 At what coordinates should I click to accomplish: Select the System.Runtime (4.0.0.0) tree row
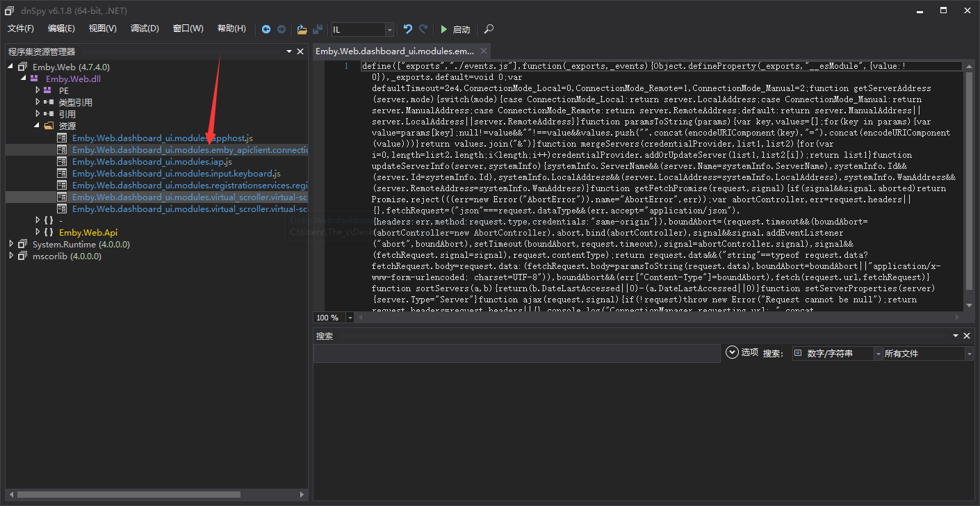tap(156, 244)
